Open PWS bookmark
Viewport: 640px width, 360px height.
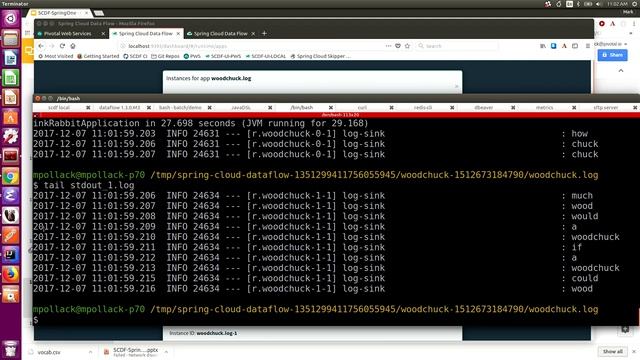192,56
